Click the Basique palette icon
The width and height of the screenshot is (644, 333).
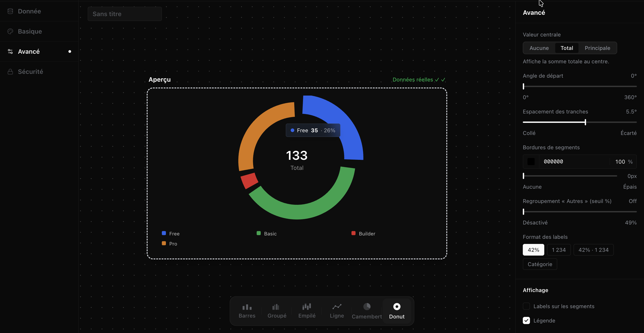click(10, 31)
